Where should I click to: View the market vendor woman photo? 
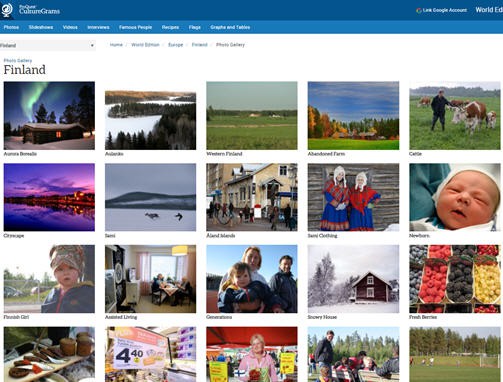click(252, 354)
